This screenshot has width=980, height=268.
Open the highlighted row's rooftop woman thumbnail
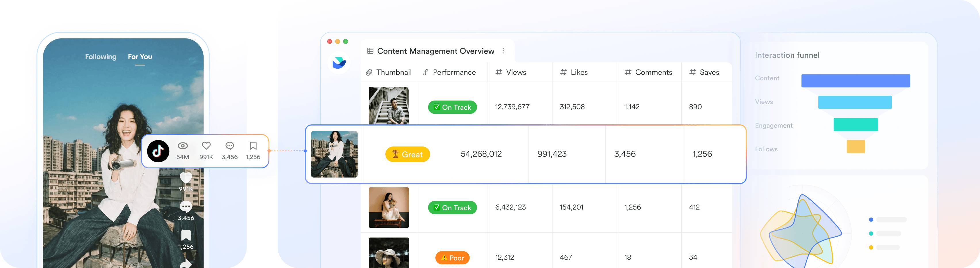click(334, 154)
